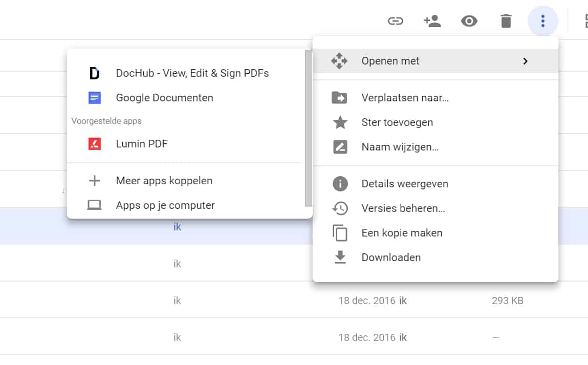The height and width of the screenshot is (365, 588).
Task: Click Meer apps koppelen plus option
Action: pyautogui.click(x=164, y=181)
